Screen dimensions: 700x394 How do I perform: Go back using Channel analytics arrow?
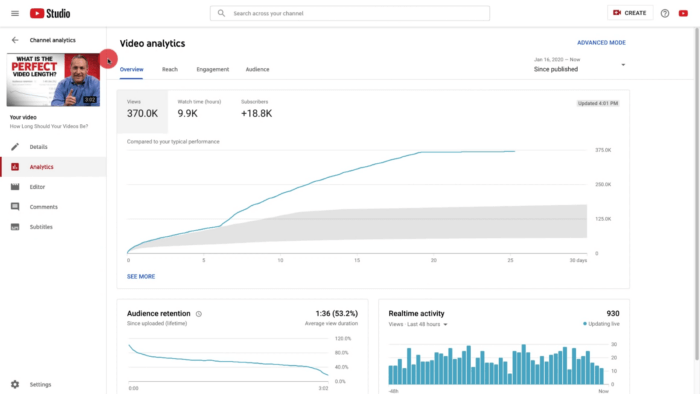[15, 40]
